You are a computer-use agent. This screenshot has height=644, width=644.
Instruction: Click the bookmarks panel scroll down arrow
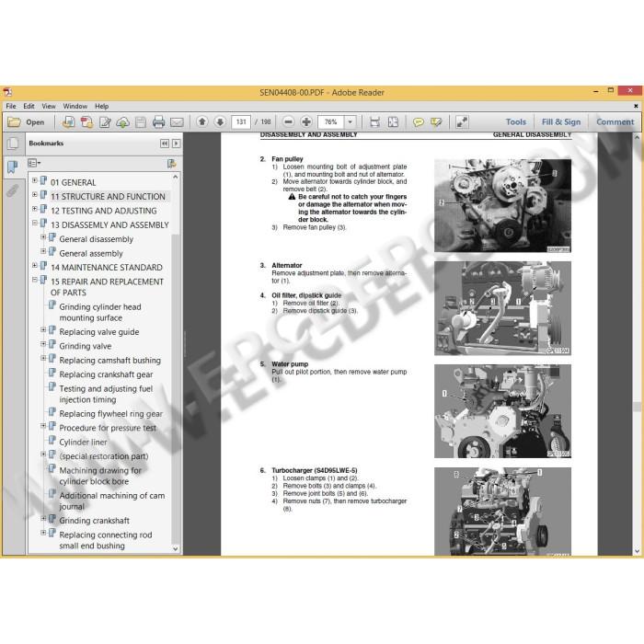click(176, 548)
